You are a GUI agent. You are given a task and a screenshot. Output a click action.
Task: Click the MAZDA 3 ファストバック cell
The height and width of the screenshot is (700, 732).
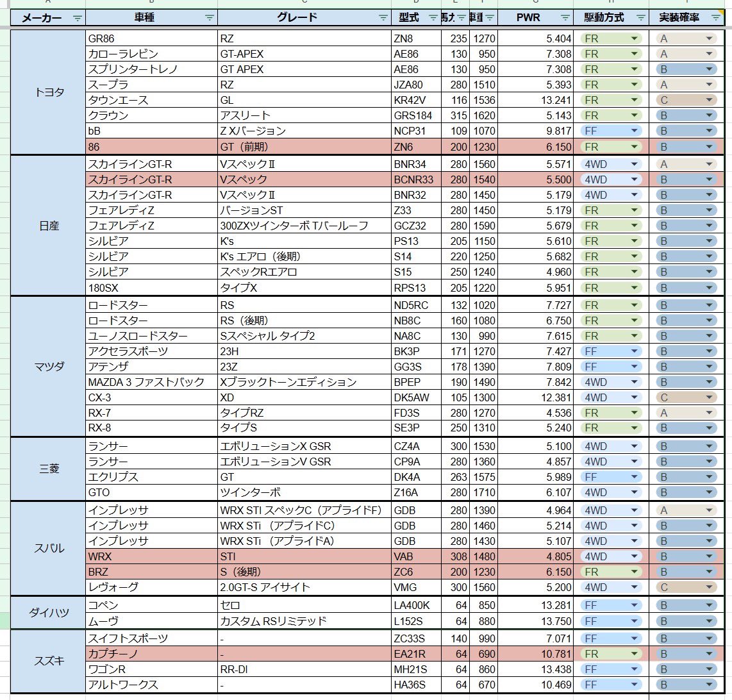tap(152, 382)
